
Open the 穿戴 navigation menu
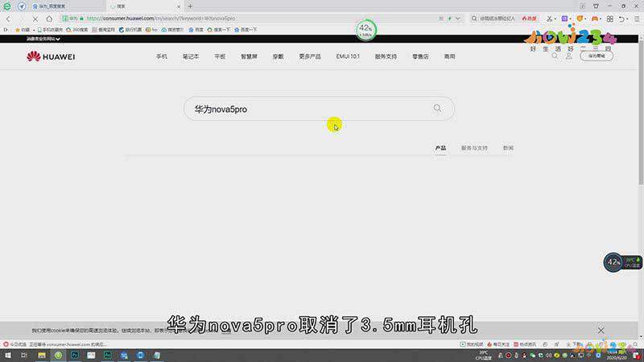tap(278, 56)
